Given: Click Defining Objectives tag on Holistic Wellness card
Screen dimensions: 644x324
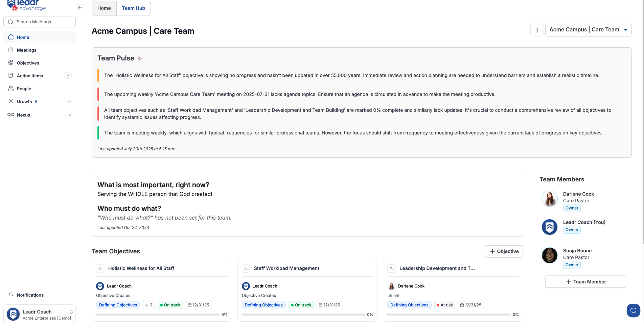Looking at the screenshot, I should 118,305.
